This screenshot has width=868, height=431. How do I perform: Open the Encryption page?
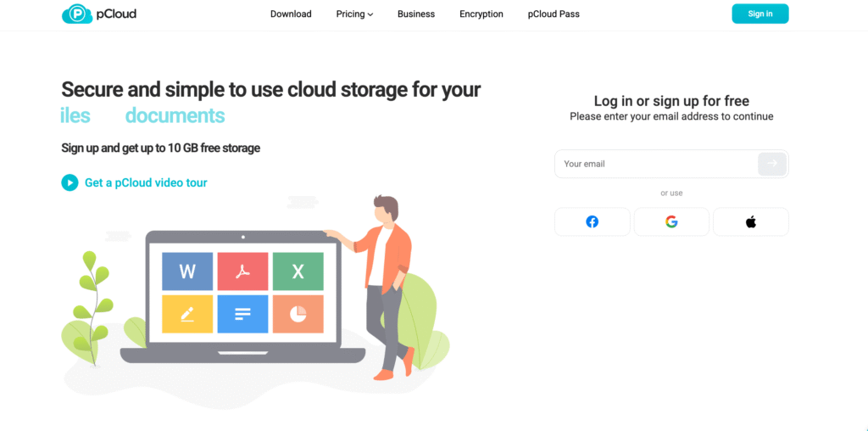[481, 14]
